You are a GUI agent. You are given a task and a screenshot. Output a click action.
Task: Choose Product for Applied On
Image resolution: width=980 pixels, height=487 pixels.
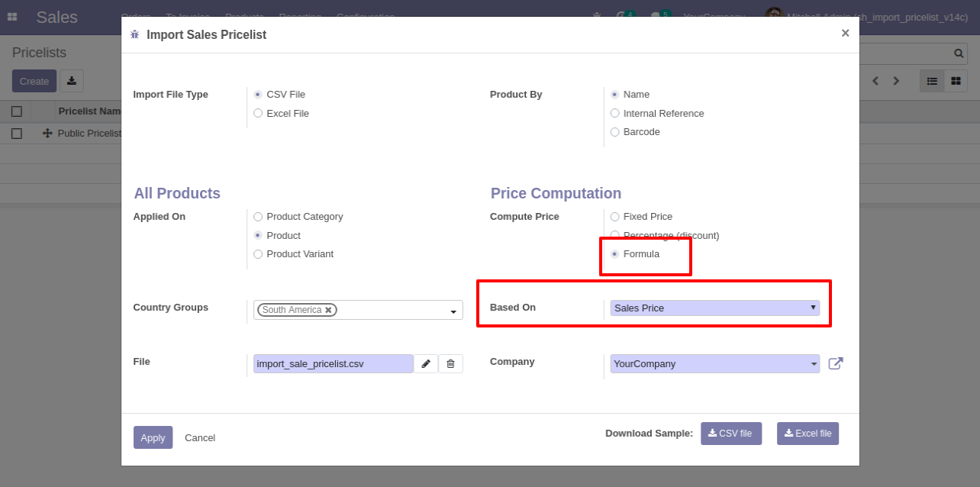258,235
